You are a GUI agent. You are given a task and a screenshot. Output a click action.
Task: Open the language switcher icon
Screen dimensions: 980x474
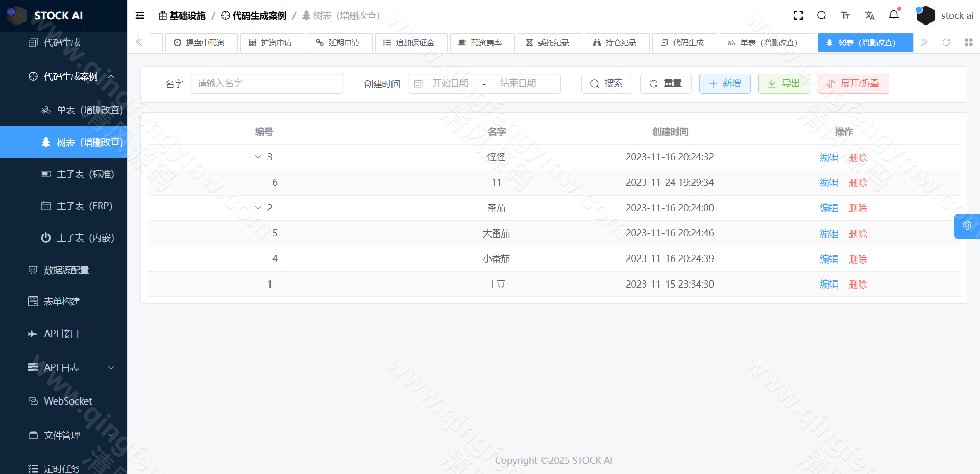[869, 15]
